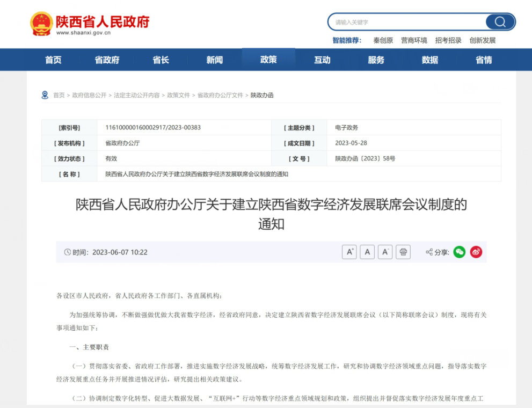Click the 智能推荐 label
532x408 pixels.
click(347, 40)
